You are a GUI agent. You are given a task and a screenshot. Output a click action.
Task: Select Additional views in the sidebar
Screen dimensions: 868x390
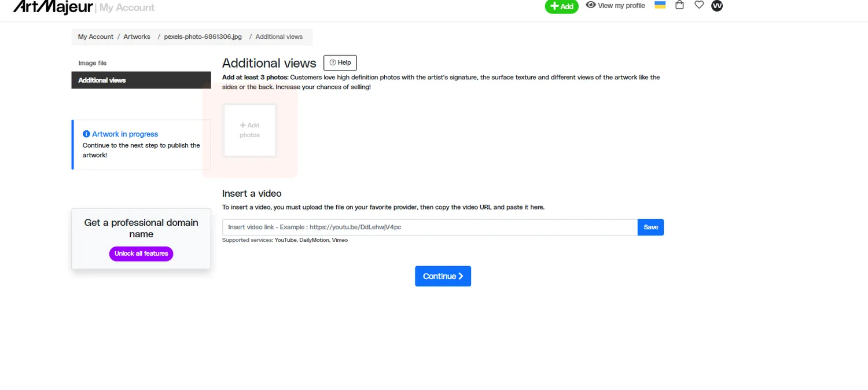(141, 80)
